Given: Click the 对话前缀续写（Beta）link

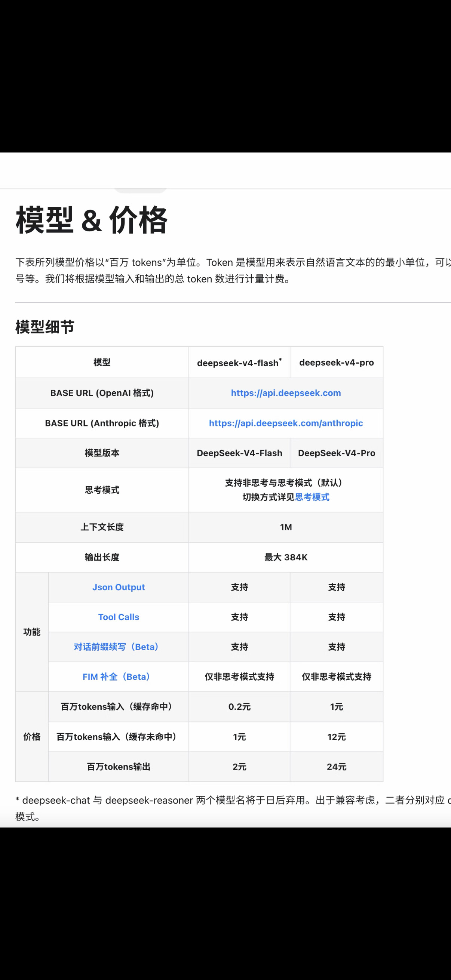Looking at the screenshot, I should pos(116,647).
